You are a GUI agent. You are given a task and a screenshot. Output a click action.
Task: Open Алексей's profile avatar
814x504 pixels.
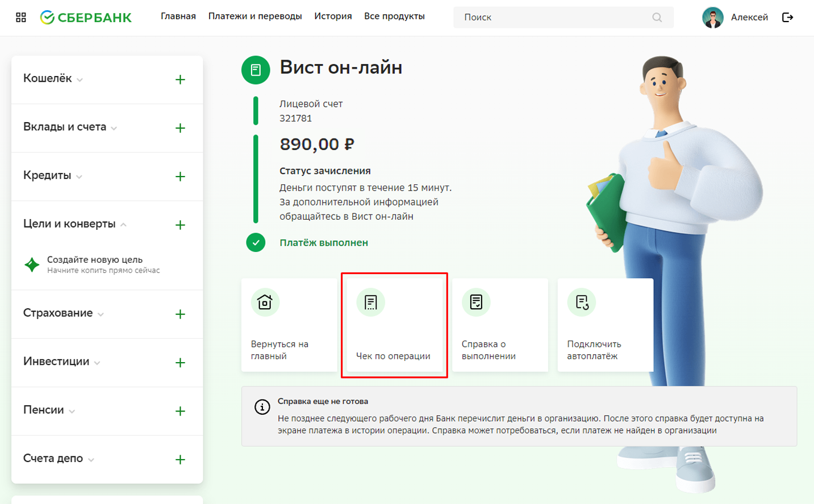pyautogui.click(x=712, y=18)
